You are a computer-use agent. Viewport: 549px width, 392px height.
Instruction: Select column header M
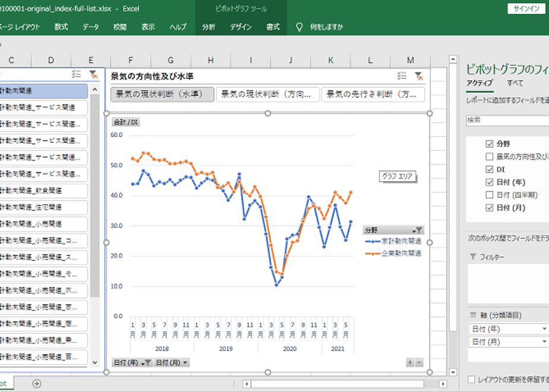pyautogui.click(x=411, y=60)
